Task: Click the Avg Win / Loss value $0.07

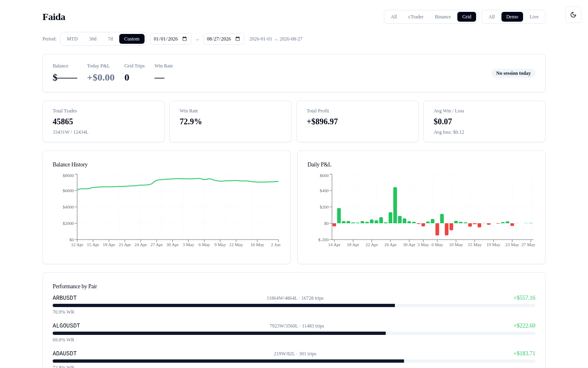Action: [x=443, y=121]
